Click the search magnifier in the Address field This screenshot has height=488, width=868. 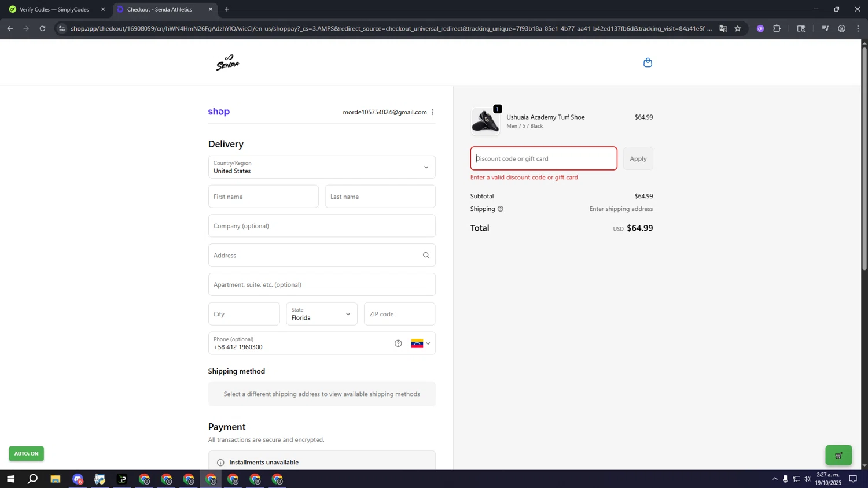click(x=426, y=255)
